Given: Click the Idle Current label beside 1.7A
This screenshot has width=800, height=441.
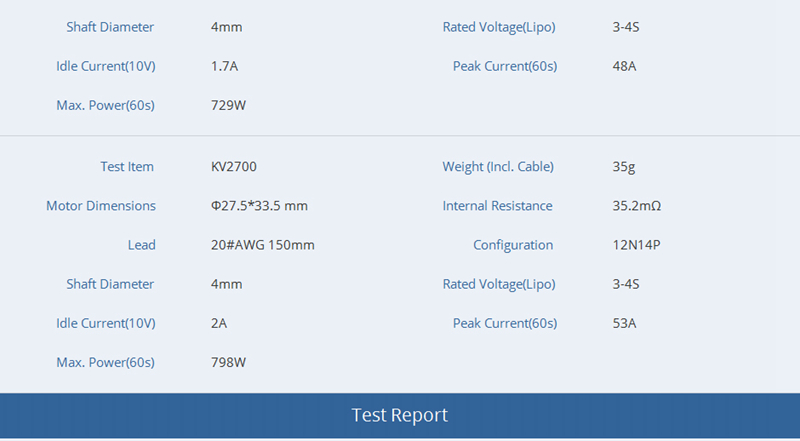Looking at the screenshot, I should point(105,66).
